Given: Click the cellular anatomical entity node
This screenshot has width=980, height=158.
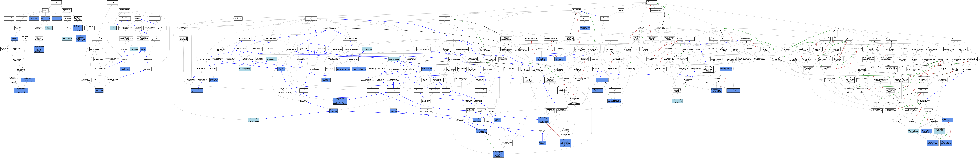Looking at the screenshot, I should 124,10.
